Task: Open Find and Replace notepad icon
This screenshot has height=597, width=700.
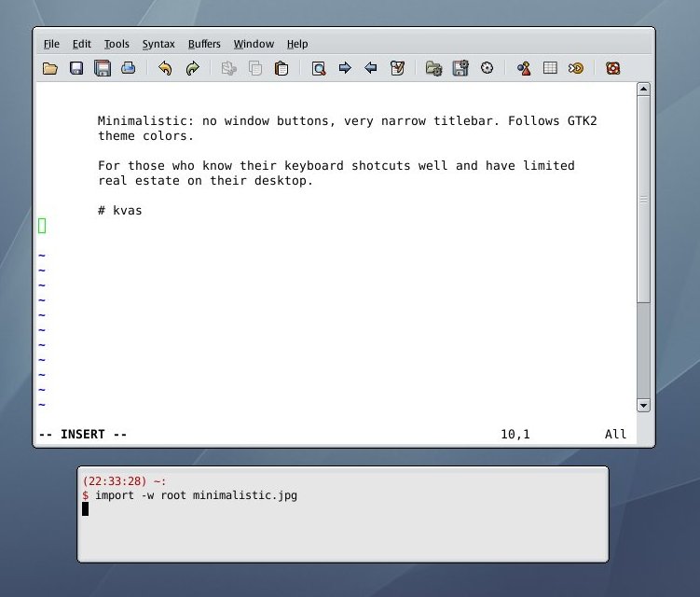Action: coord(397,68)
